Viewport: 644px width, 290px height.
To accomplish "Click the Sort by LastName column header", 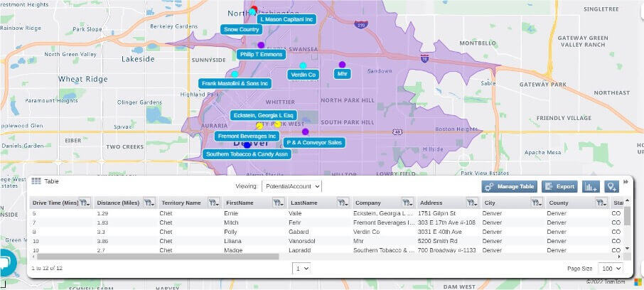I will click(304, 203).
